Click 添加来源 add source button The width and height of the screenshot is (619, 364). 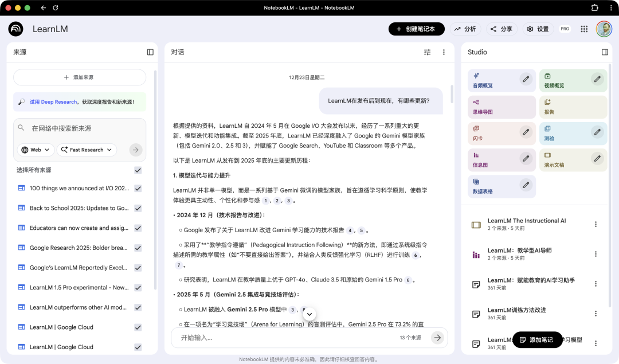point(79,77)
